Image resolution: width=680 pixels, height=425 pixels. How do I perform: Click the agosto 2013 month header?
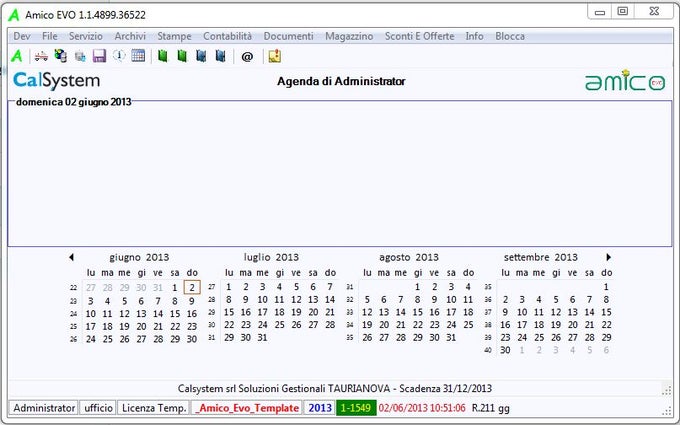[x=409, y=257]
